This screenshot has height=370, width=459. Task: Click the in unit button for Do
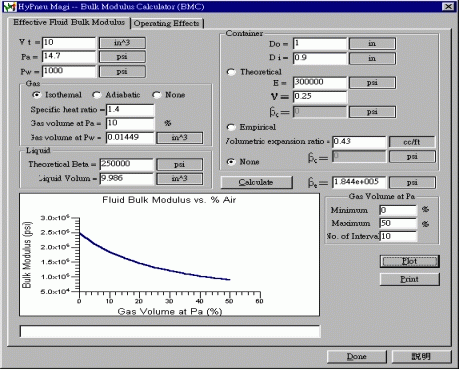[x=372, y=44]
